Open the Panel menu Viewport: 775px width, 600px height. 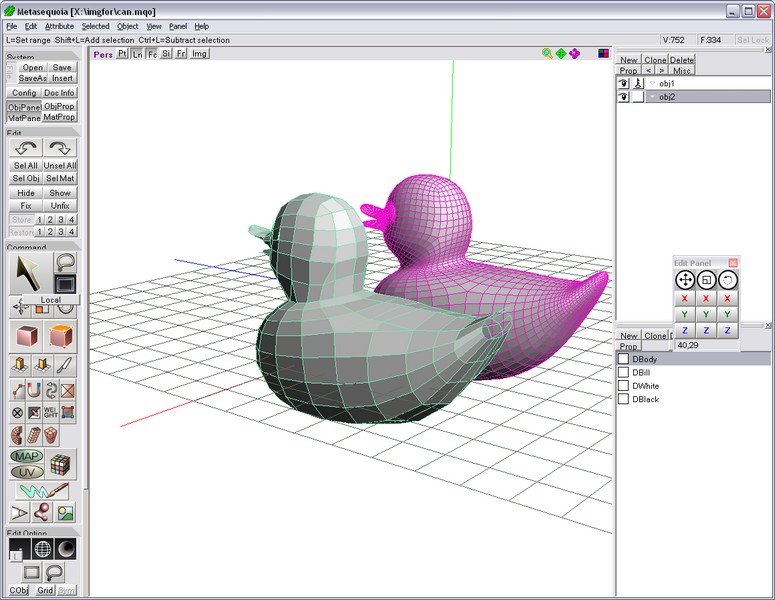click(177, 26)
